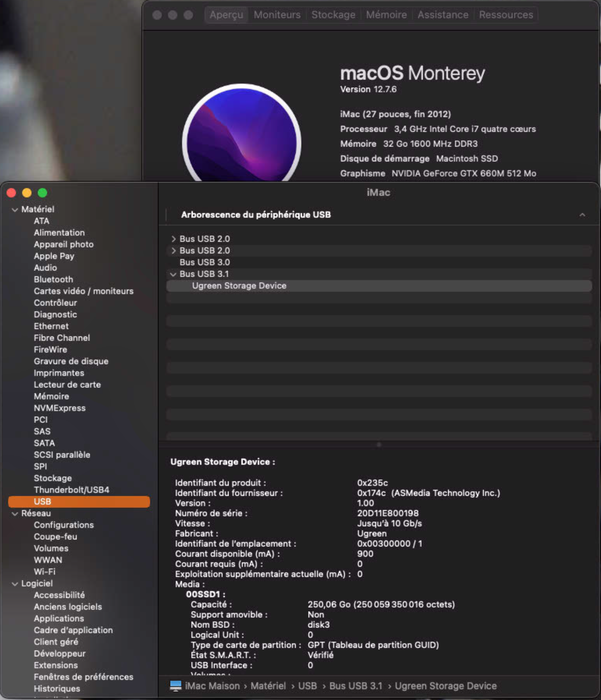Screen dimensions: 601x700
Task: Select ATA in the sidebar
Action: pyautogui.click(x=42, y=221)
